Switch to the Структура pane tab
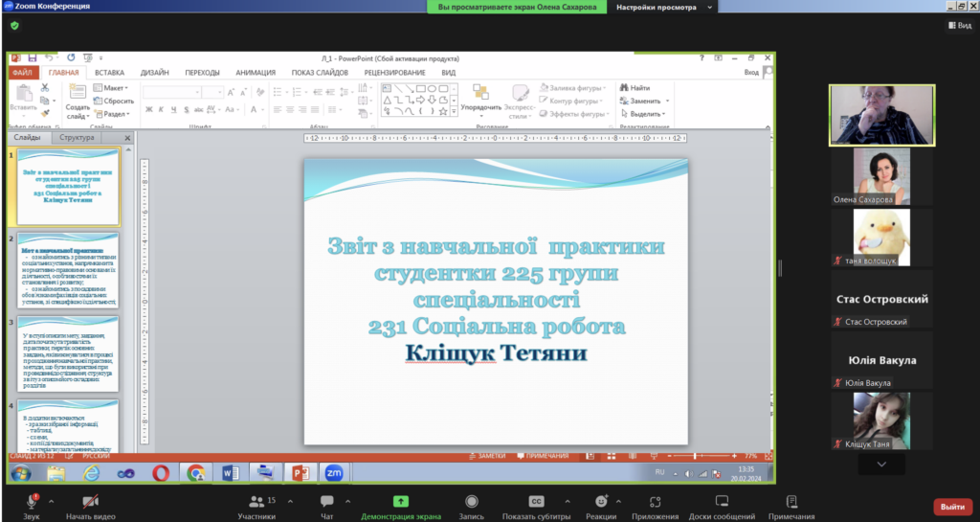 click(77, 138)
